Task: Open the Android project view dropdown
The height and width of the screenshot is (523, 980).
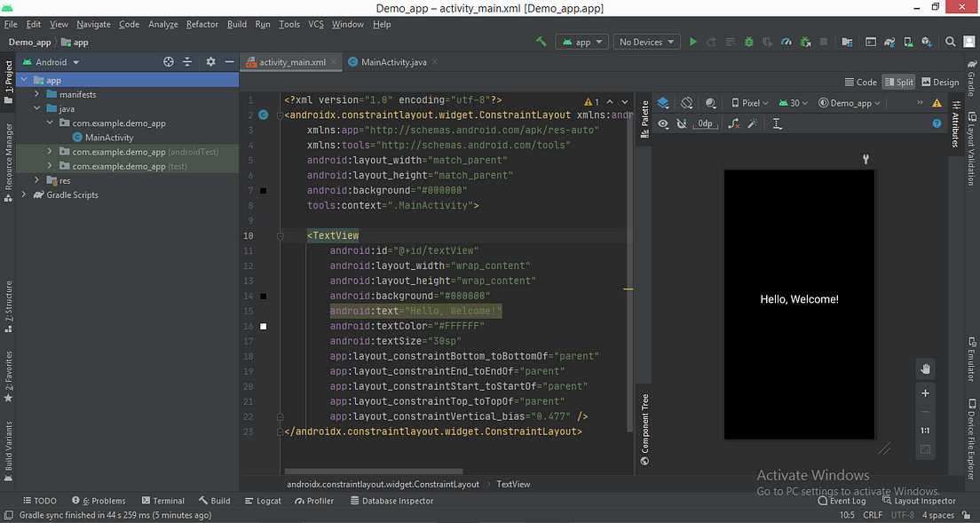Action: tap(51, 62)
